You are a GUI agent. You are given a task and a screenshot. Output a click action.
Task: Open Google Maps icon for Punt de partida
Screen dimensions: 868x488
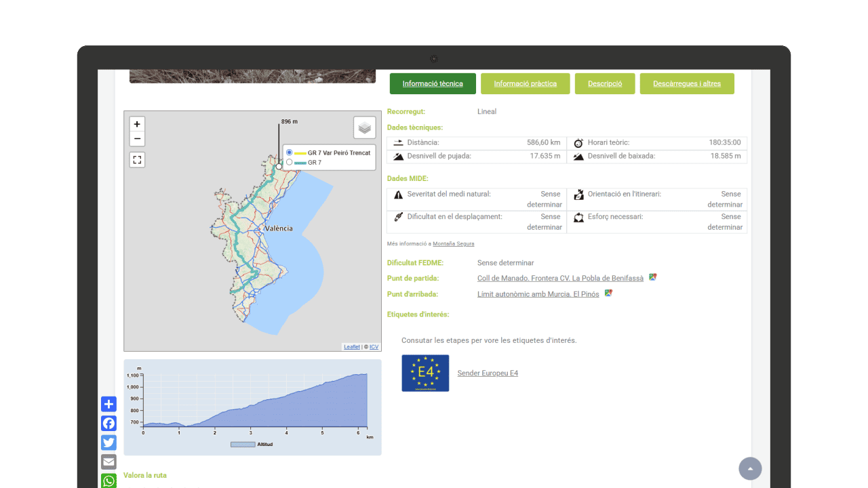(652, 277)
